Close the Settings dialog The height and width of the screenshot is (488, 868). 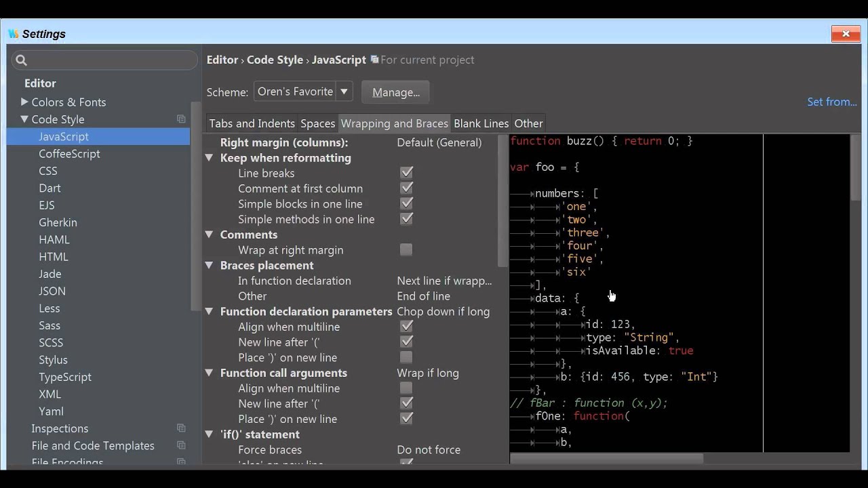click(846, 34)
